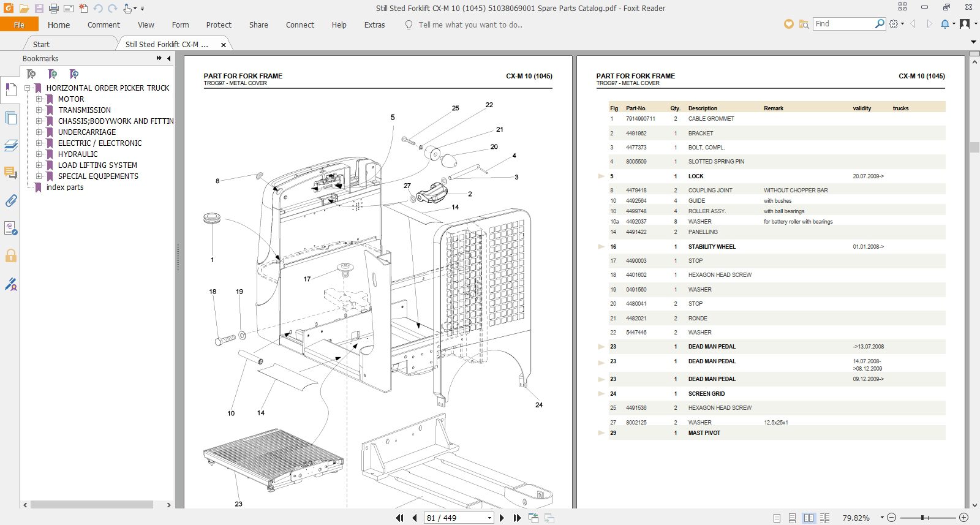Open the Share ribbon tab
The height and width of the screenshot is (525, 980).
[x=258, y=25]
